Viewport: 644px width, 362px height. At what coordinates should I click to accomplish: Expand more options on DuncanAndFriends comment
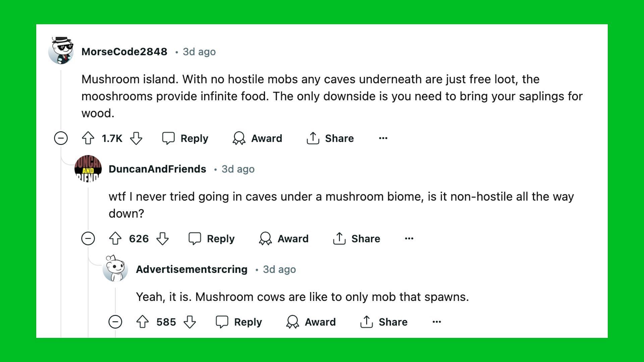click(x=408, y=238)
